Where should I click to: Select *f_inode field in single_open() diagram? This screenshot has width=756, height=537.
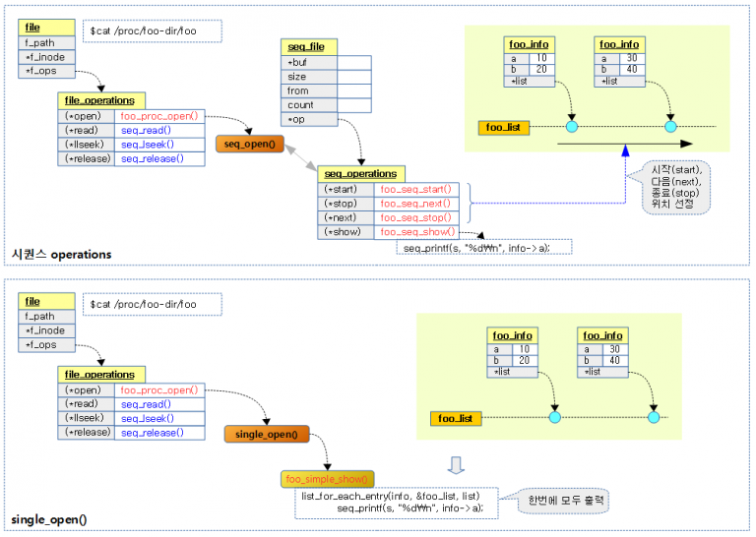47,330
